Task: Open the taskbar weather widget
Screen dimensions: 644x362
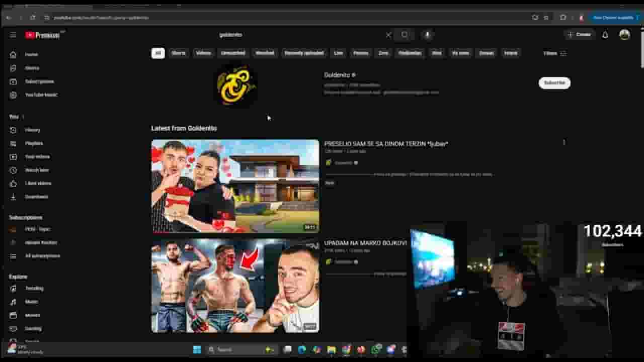Action: (x=25, y=349)
